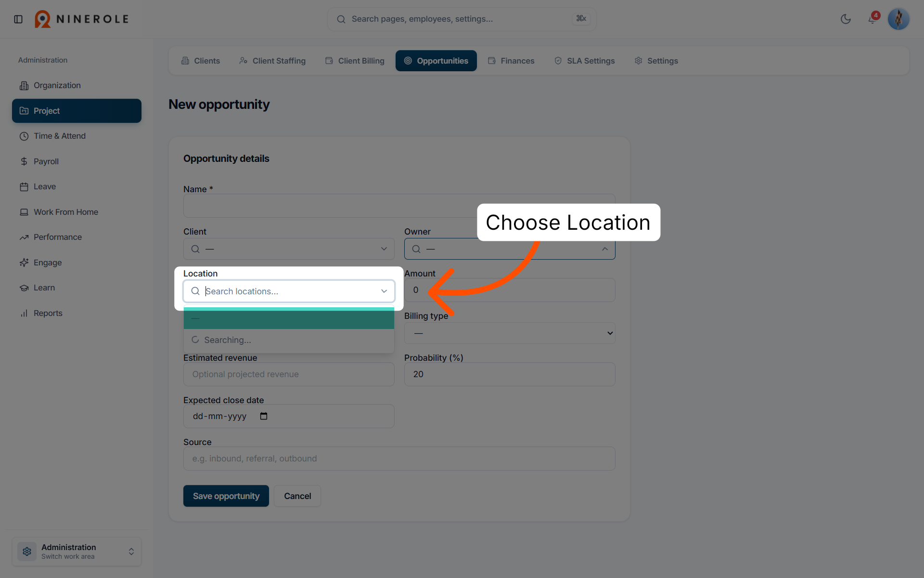Viewport: 924px width, 578px height.
Task: Open the Organization section in sidebar
Action: coord(77,85)
